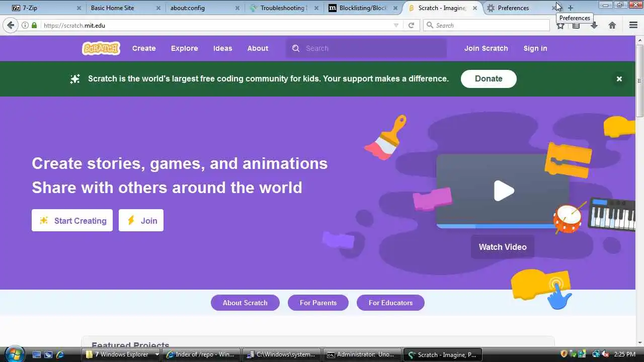
Task: Switch to C:\Windows\system taskbar window
Action: point(282,354)
